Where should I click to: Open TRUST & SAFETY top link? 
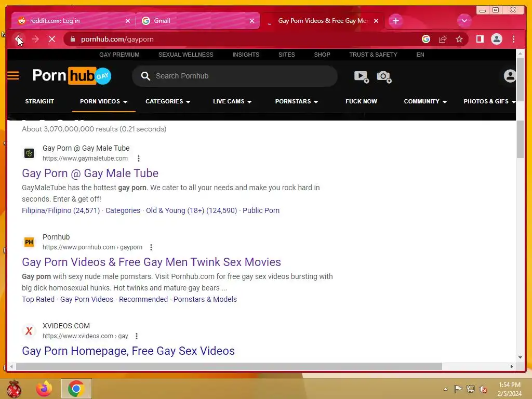pos(373,55)
